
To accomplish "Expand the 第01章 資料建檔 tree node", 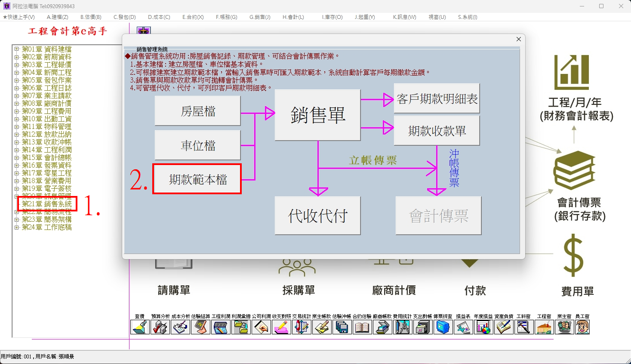I will (x=16, y=49).
